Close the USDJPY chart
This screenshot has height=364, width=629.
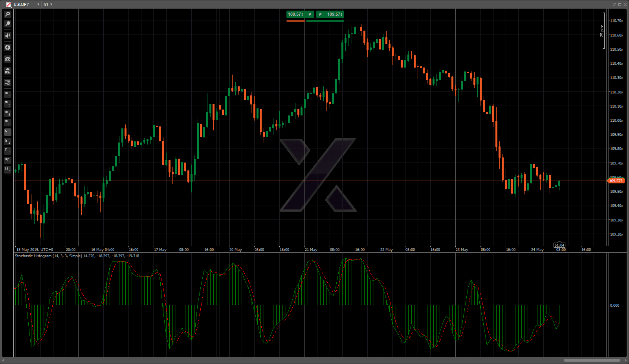(x=625, y=4)
